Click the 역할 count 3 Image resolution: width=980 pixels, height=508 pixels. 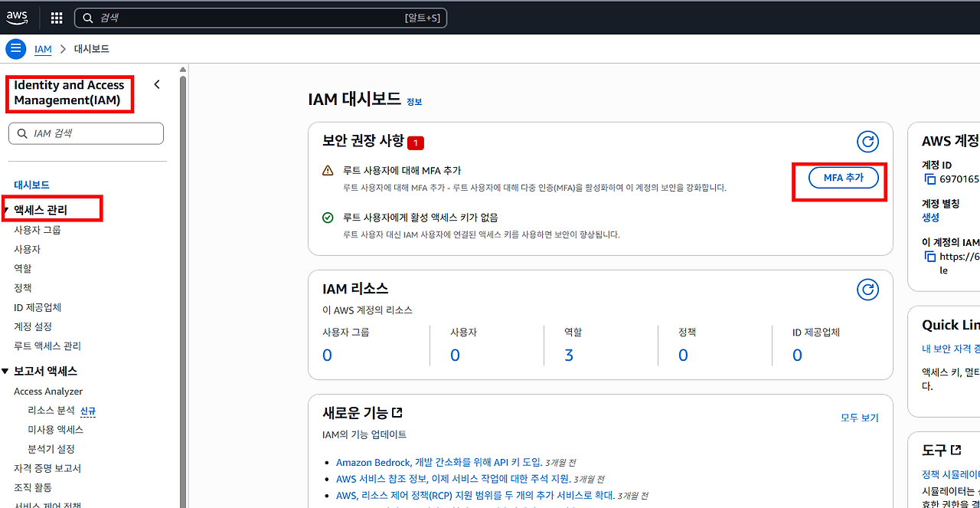pos(569,356)
